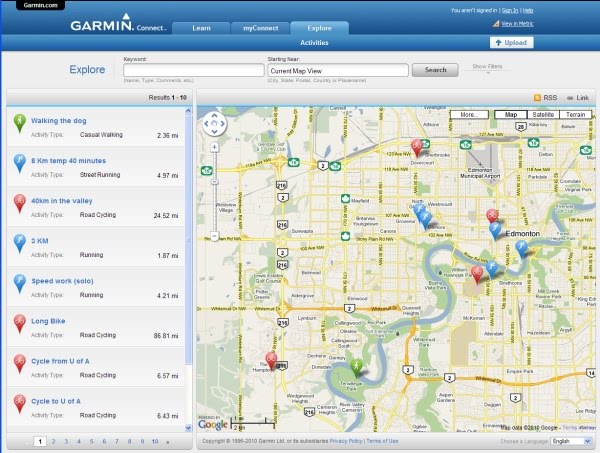The height and width of the screenshot is (453, 600).
Task: Click the red cycling pin beside 40km in the valley
Action: (x=20, y=203)
